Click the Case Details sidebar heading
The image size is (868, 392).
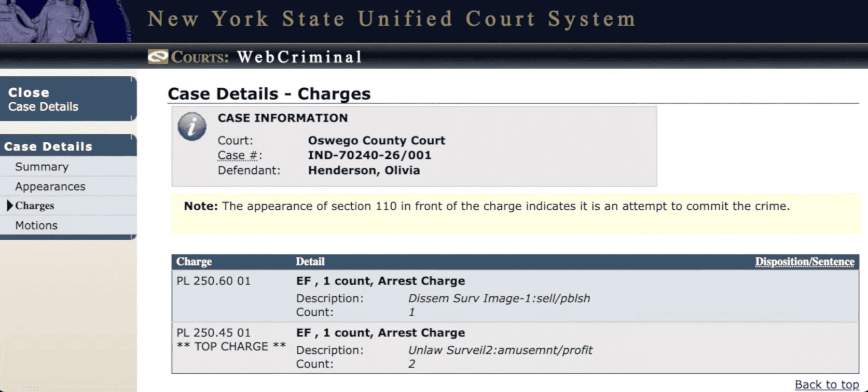(x=48, y=146)
